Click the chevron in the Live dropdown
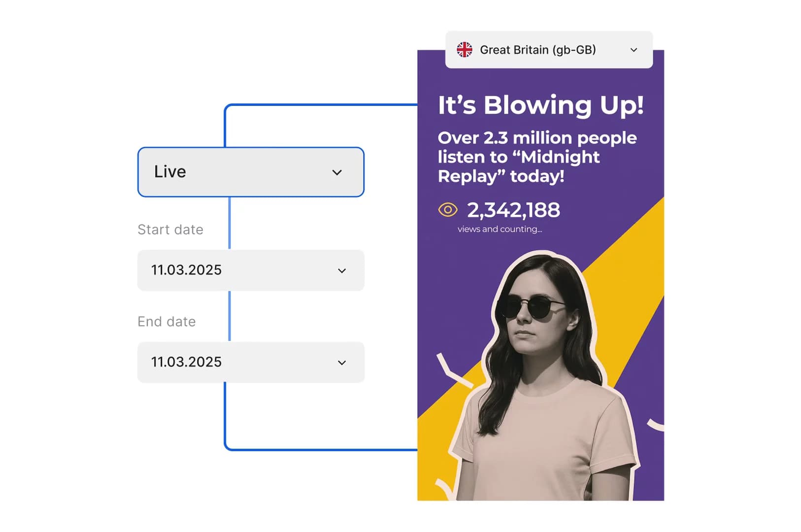Image resolution: width=801 pixels, height=532 pixels. coord(337,172)
